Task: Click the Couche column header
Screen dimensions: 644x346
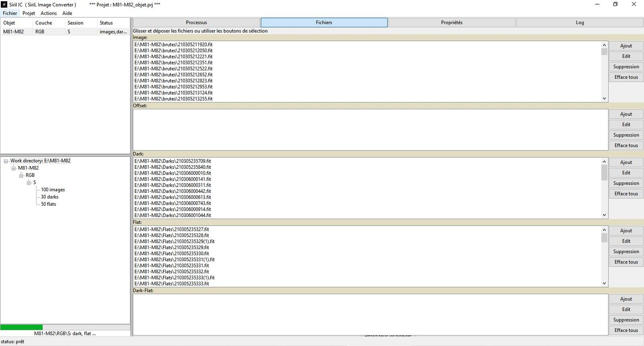Action: pos(49,23)
